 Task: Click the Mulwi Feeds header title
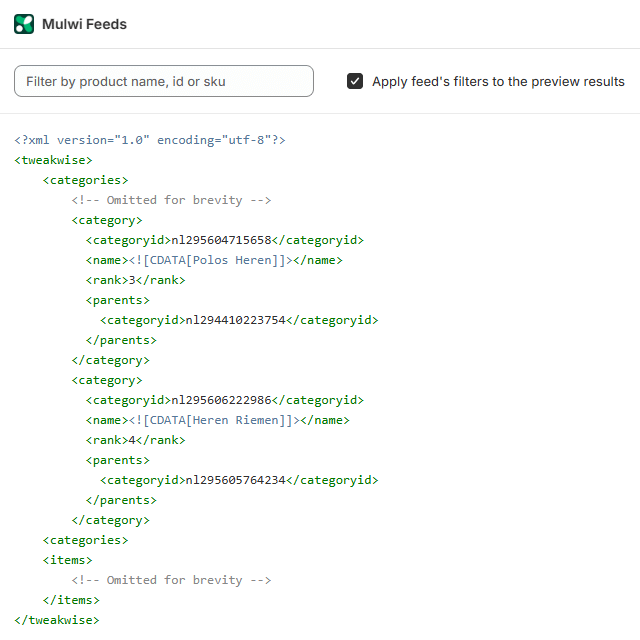pos(84,24)
